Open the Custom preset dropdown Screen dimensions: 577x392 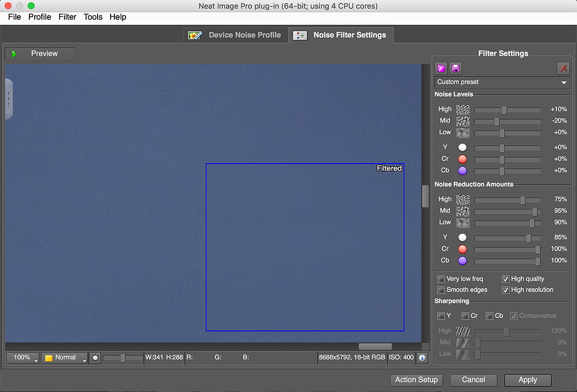click(x=502, y=82)
